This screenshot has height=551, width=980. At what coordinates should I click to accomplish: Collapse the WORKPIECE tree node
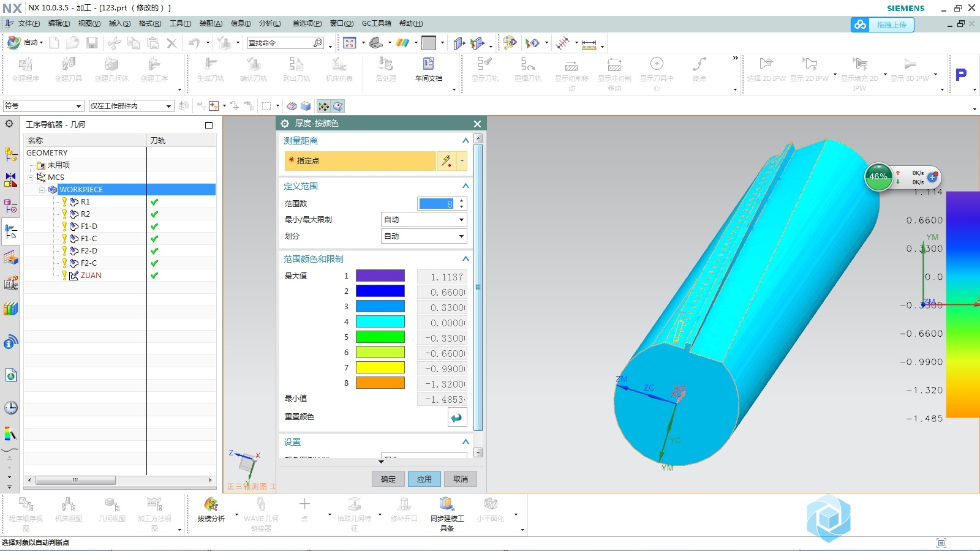point(42,190)
